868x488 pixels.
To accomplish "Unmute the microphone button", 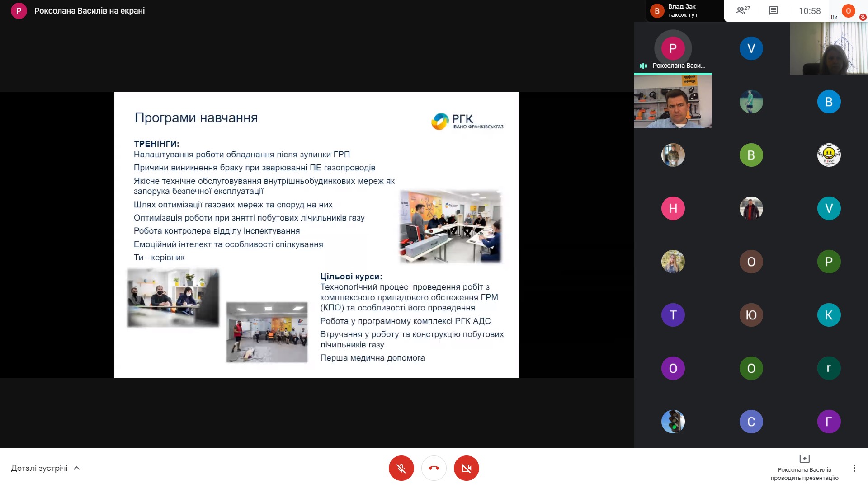I will (401, 468).
